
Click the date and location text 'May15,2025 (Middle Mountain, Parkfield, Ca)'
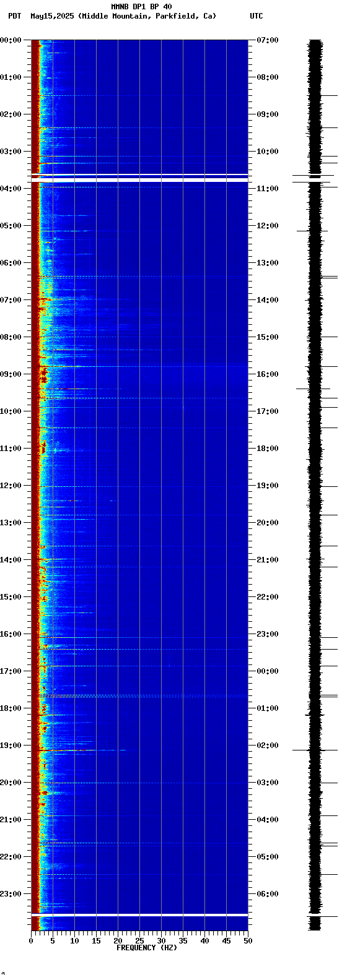(x=124, y=16)
